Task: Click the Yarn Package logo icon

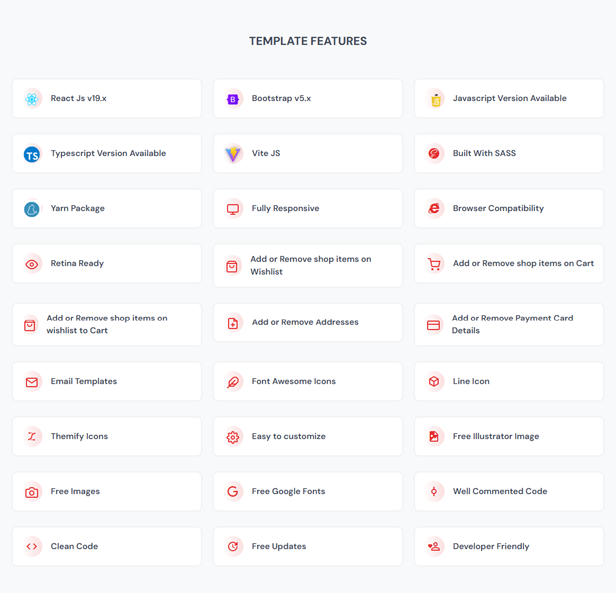Action: click(32, 209)
